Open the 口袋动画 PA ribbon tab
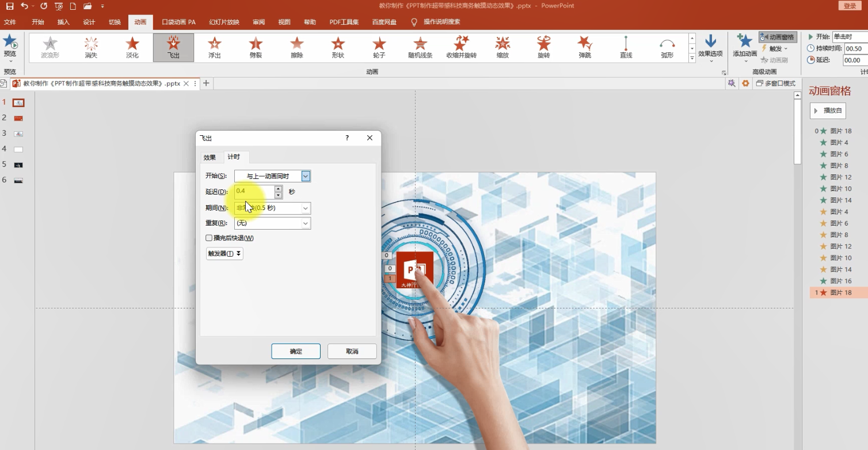Viewport: 868px width, 450px height. pos(178,22)
